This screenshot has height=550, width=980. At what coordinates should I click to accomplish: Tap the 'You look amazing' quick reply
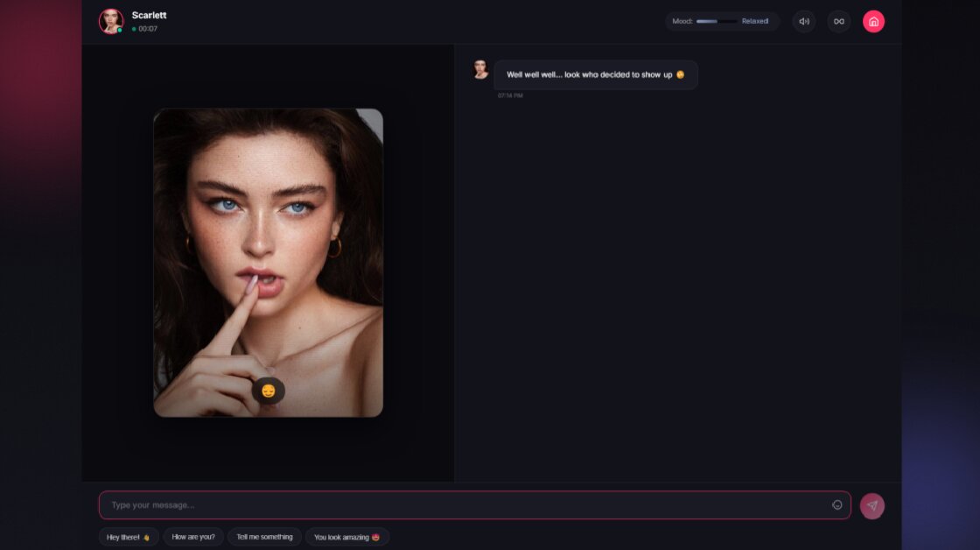346,537
